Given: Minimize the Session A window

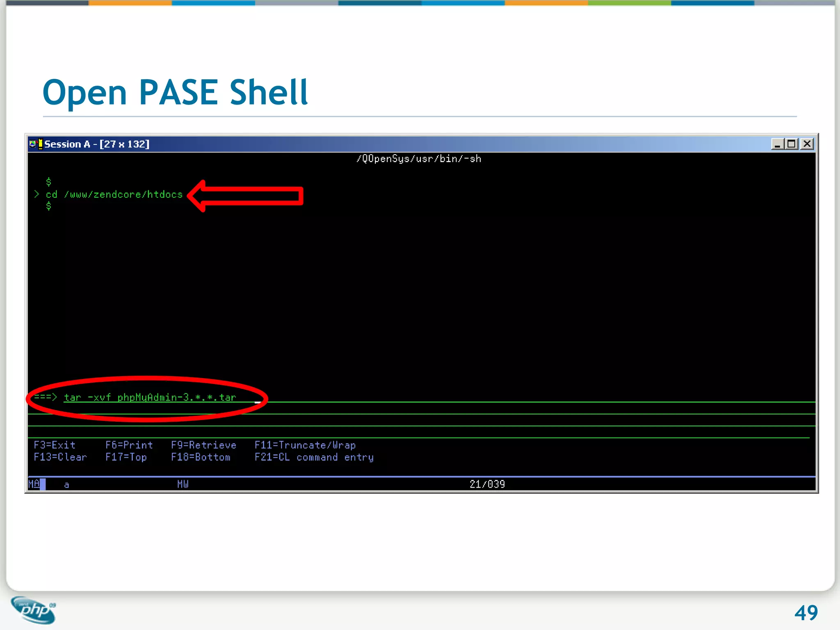Looking at the screenshot, I should click(x=777, y=144).
